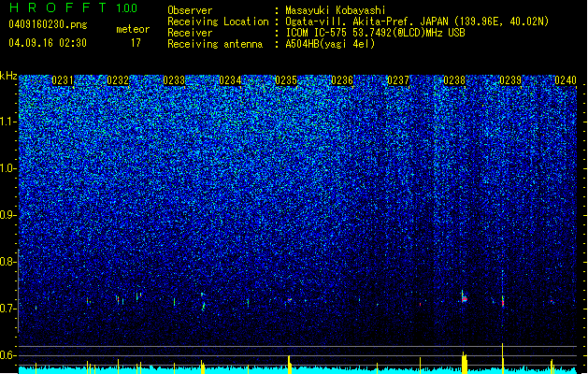This screenshot has width=588, height=374.
Task: Click the wide yellow power spike after 0238
Action: [465, 363]
